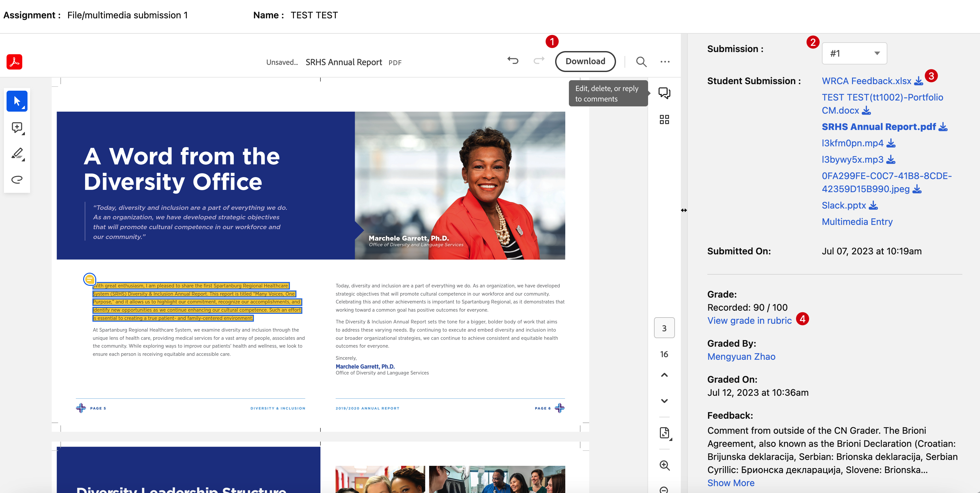Expand the Submission #1 dropdown
Viewport: 980px width, 493px height.
(854, 53)
